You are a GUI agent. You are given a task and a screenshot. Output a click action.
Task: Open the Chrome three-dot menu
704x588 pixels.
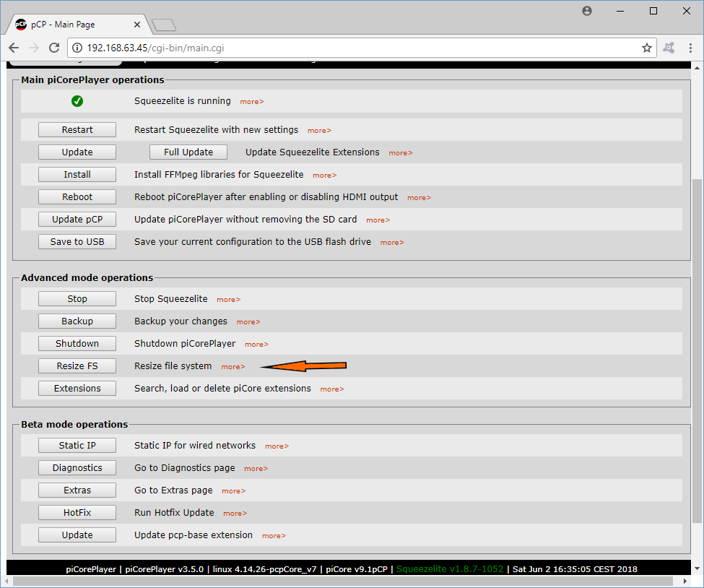[690, 48]
